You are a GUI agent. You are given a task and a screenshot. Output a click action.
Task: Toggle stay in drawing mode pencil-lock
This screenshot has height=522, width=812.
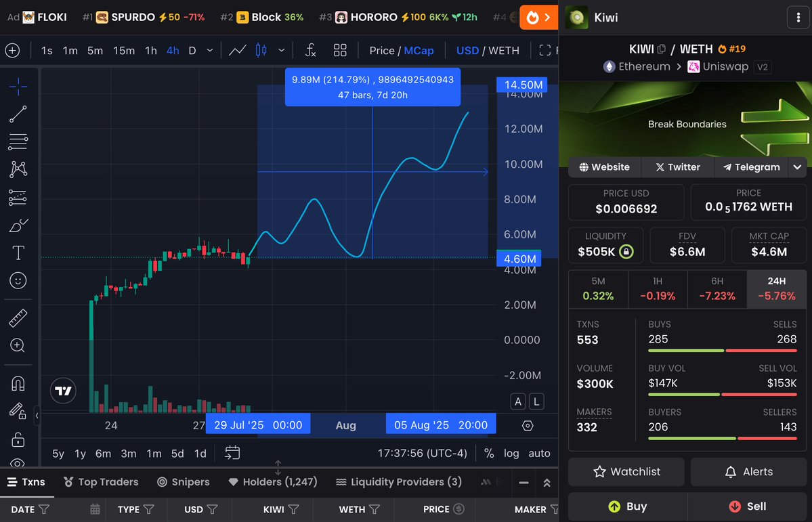[x=18, y=411]
